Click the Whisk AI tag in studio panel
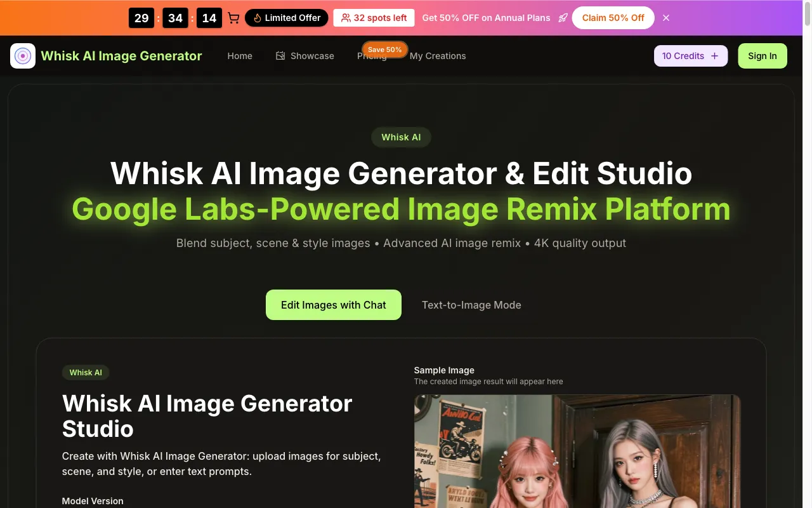 pyautogui.click(x=86, y=373)
